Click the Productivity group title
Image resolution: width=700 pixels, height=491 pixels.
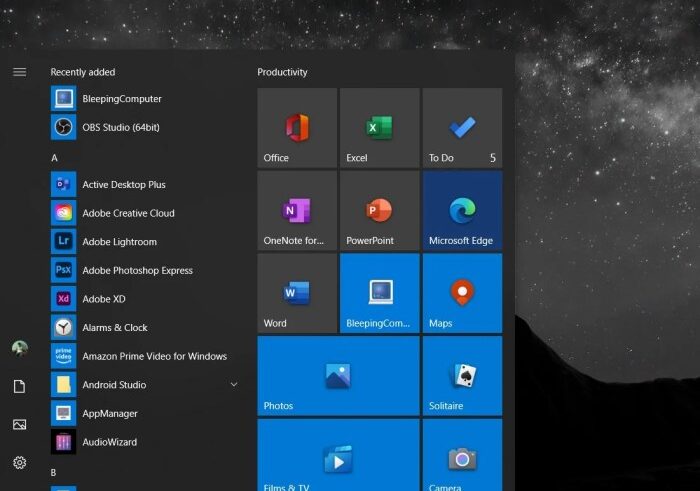[x=282, y=72]
